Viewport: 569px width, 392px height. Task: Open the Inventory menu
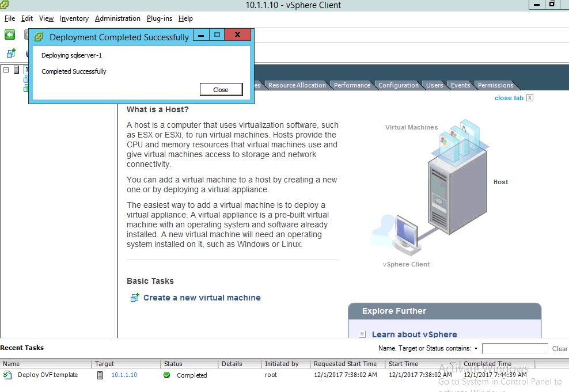click(74, 18)
